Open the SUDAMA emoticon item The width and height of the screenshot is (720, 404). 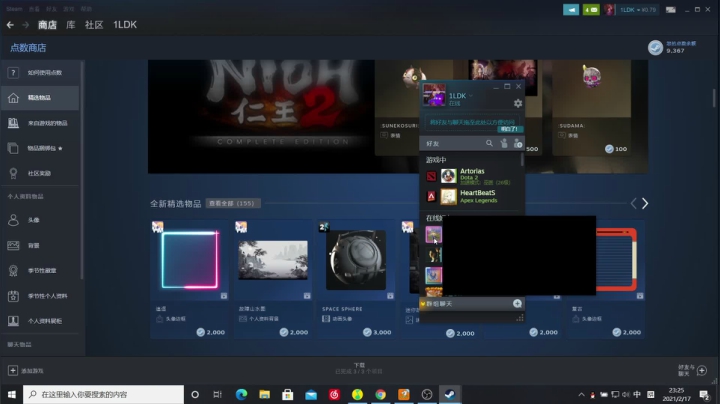coord(591,108)
